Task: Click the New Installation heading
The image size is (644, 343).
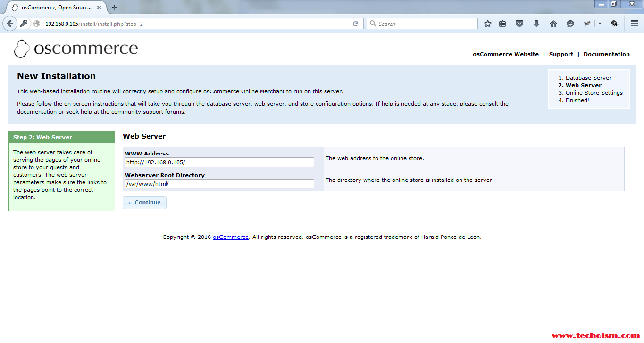Action: [x=57, y=76]
